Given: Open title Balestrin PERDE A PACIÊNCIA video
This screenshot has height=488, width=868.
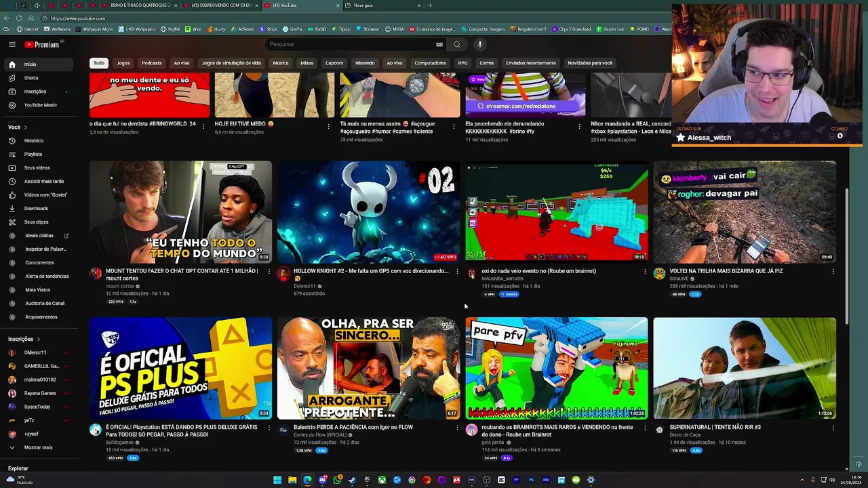Looking at the screenshot, I should tap(353, 427).
